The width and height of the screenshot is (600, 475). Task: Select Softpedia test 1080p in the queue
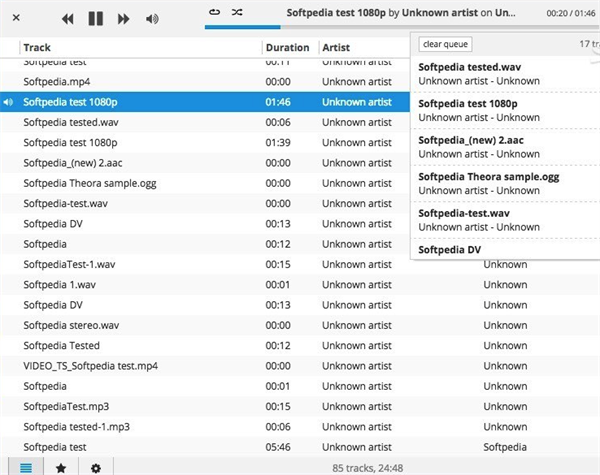505,110
